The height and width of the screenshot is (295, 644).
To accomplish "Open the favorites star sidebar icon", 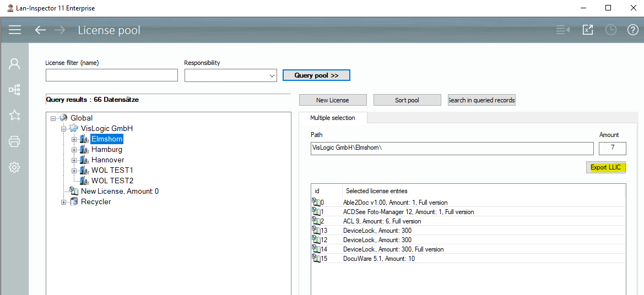I will (x=14, y=115).
